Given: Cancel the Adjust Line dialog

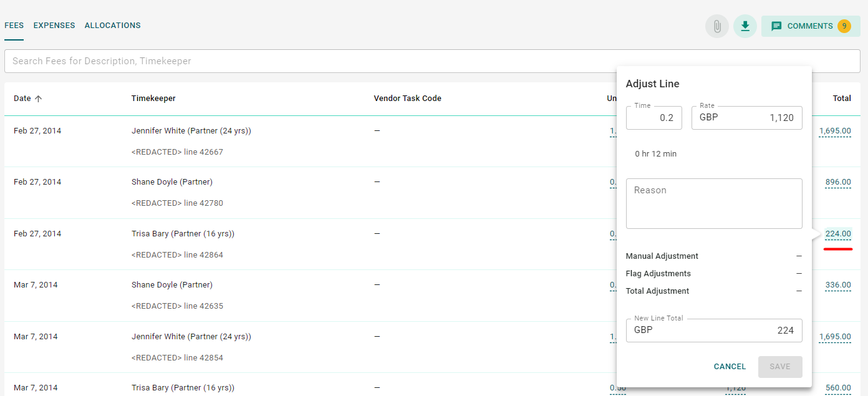Looking at the screenshot, I should click(730, 367).
